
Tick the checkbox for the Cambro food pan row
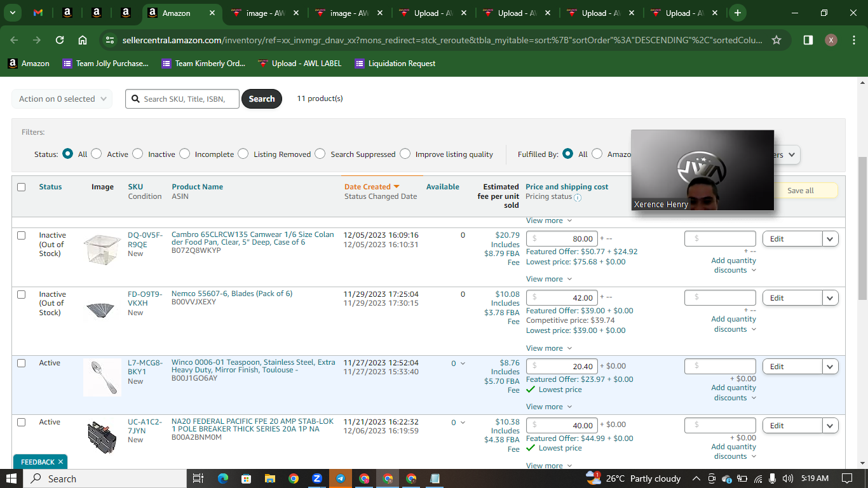click(x=22, y=235)
